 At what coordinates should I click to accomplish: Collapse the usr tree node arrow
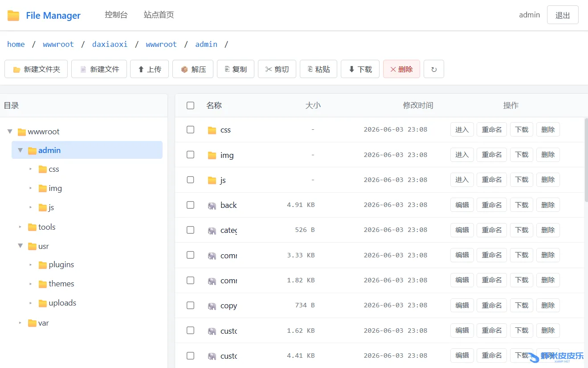(x=20, y=246)
